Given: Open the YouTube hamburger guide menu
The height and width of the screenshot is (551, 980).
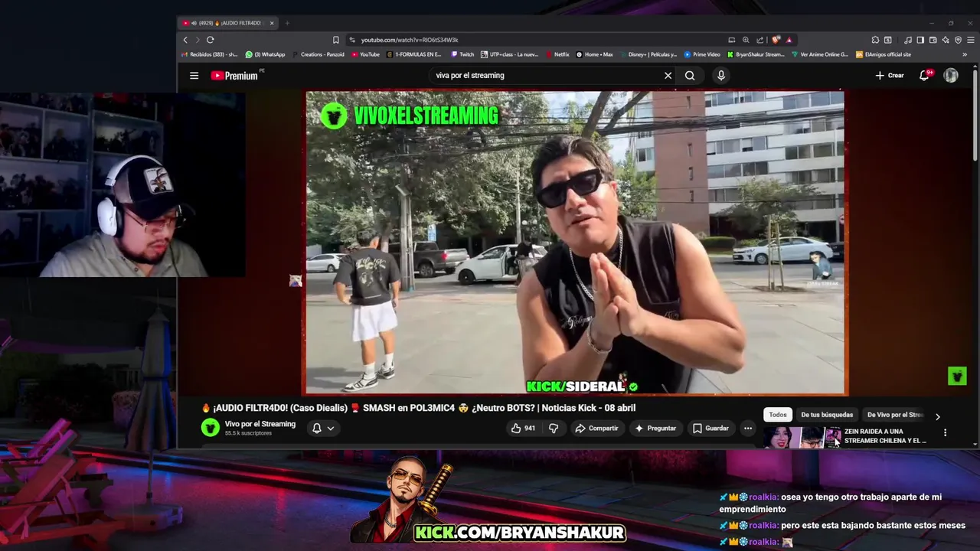Looking at the screenshot, I should point(194,76).
